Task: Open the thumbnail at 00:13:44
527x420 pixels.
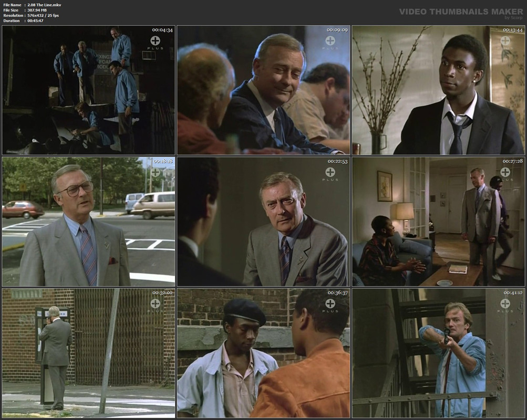Action: 438,90
